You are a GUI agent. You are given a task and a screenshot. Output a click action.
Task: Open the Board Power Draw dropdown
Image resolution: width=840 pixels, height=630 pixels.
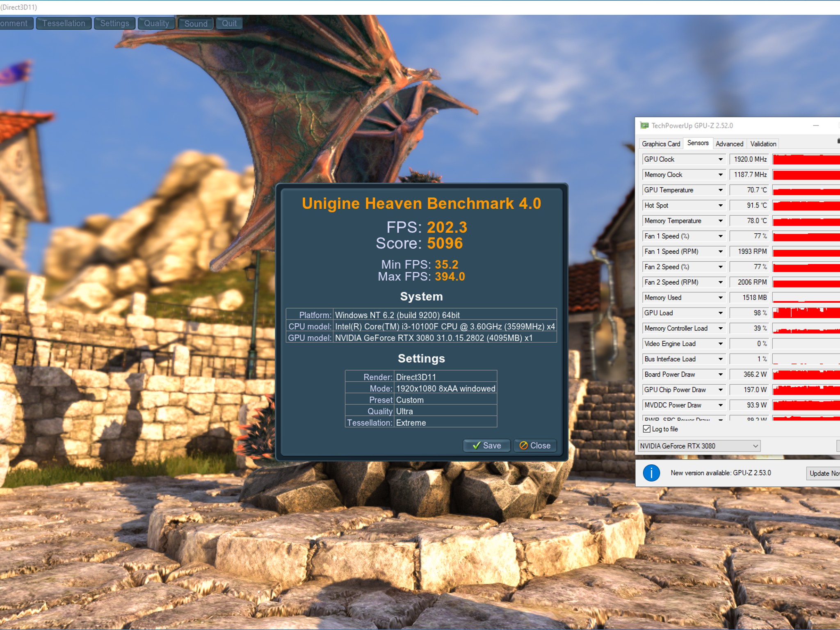tap(721, 374)
